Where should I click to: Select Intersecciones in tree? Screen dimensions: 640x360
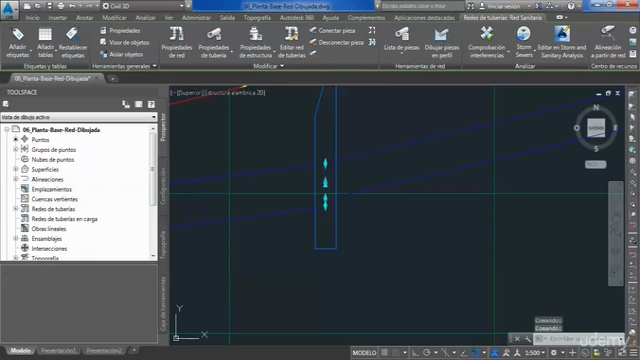pos(49,248)
